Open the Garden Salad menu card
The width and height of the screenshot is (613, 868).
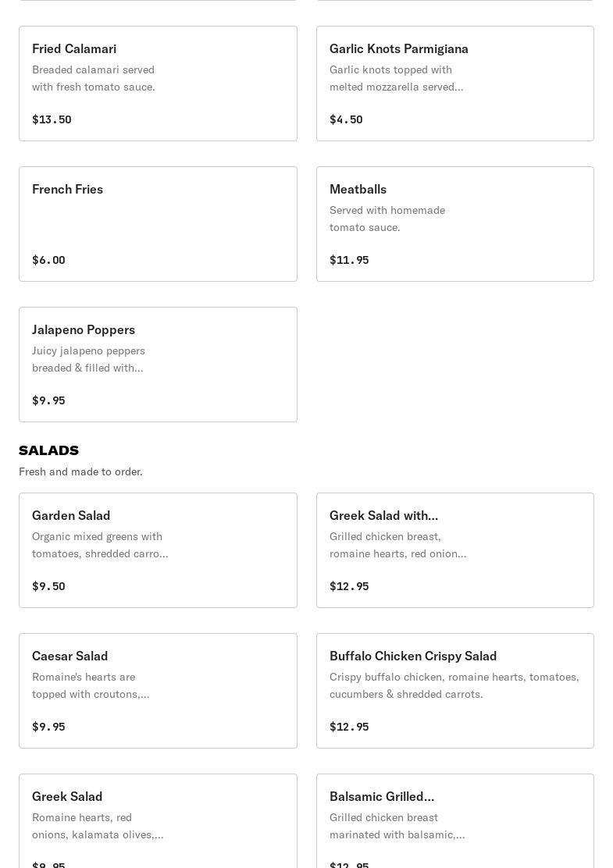click(158, 550)
